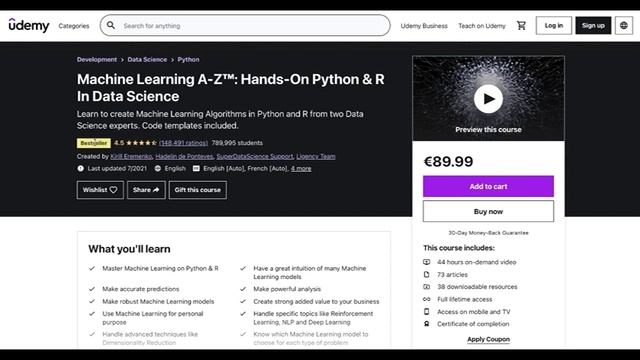The image size is (640, 360).
Task: Open instructor Hadelin de Ponteves's profile
Action: [184, 156]
